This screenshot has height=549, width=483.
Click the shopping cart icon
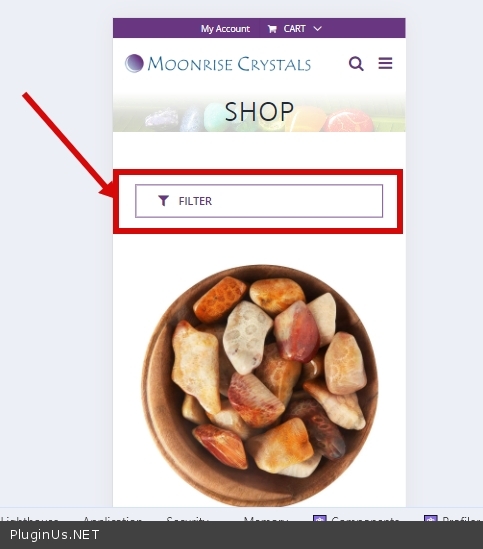point(272,29)
